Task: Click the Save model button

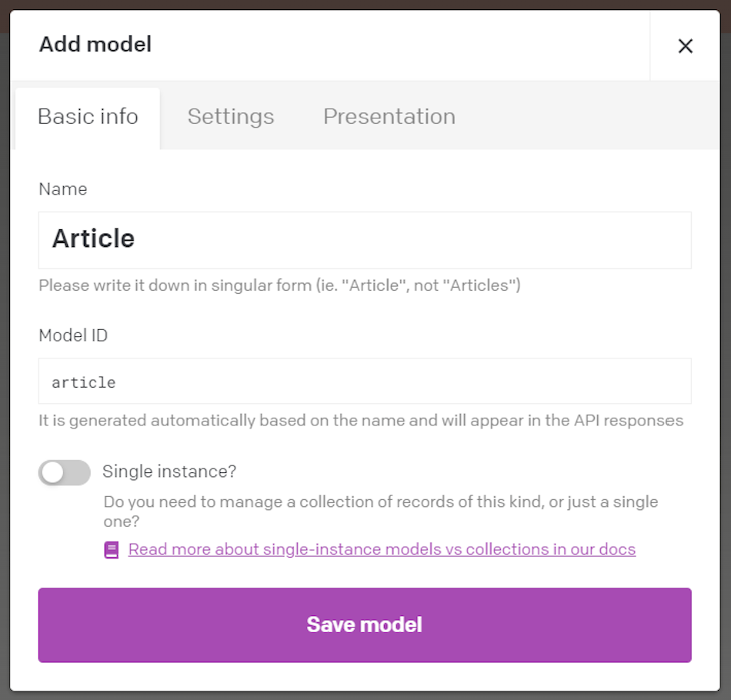Action: tap(365, 625)
